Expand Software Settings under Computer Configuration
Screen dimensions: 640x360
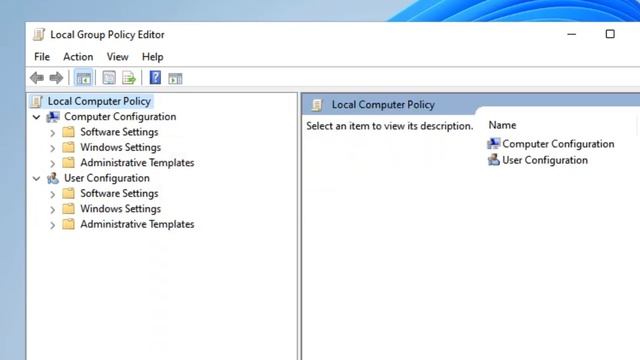coord(53,133)
